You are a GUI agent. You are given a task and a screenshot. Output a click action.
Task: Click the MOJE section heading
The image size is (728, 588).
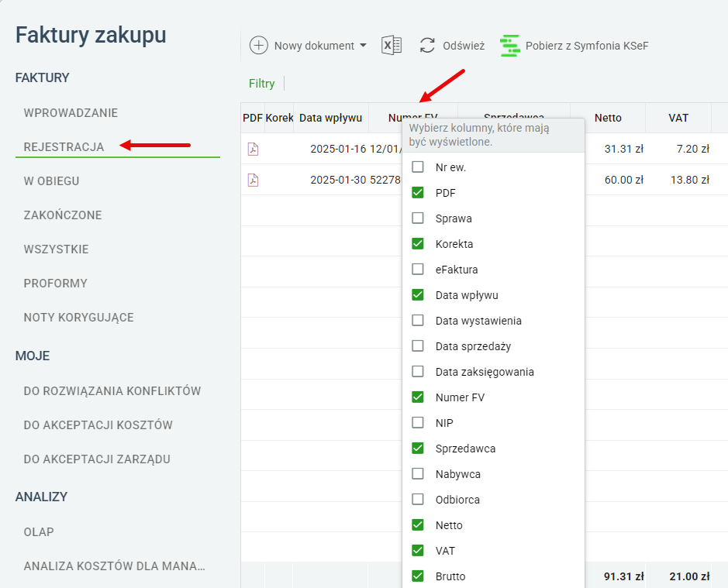(33, 356)
